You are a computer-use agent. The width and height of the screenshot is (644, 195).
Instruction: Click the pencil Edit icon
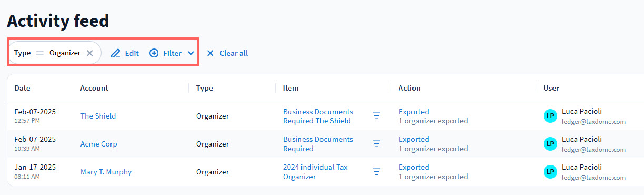tap(116, 53)
